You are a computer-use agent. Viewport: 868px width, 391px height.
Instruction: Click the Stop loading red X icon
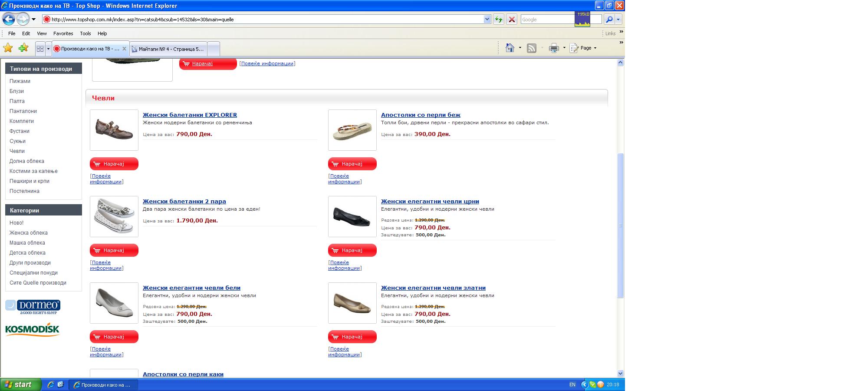point(512,19)
